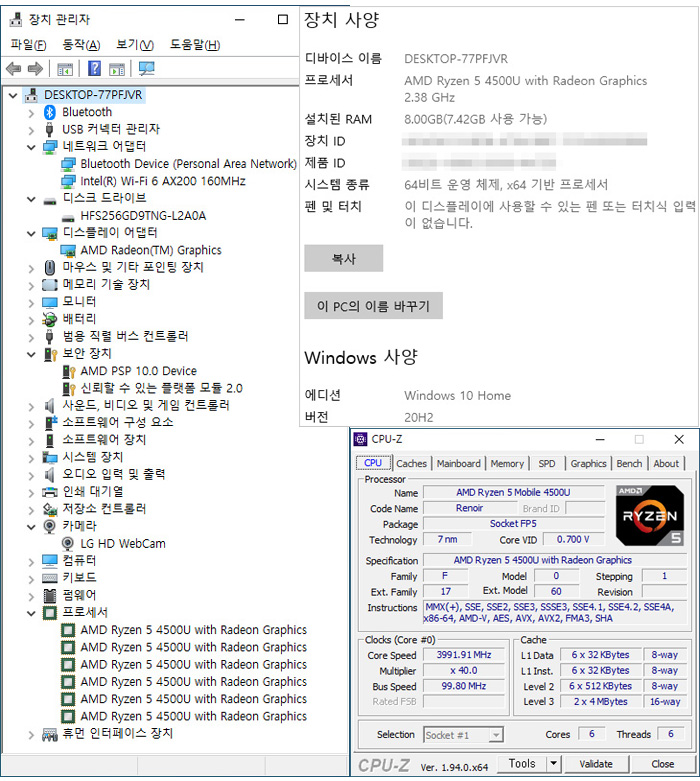Click the Tools button in CPU-Z

(x=522, y=764)
